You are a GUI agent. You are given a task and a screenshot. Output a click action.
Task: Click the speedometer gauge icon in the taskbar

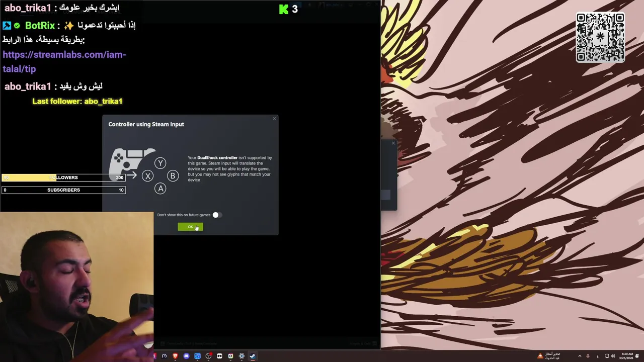[164, 356]
